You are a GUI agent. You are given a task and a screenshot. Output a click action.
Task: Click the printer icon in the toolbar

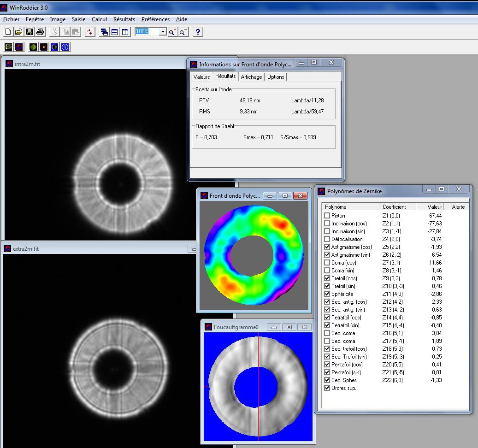pos(40,32)
